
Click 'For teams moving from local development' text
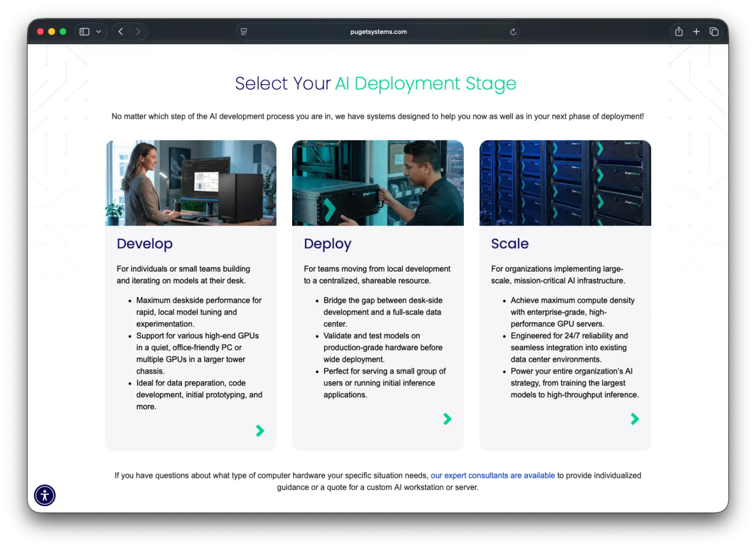tap(377, 275)
